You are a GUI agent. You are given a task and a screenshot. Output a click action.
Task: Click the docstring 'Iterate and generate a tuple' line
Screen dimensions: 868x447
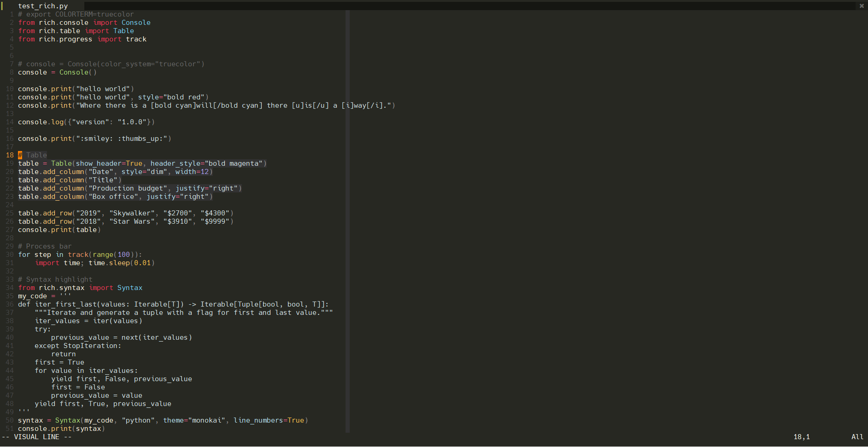(184, 313)
